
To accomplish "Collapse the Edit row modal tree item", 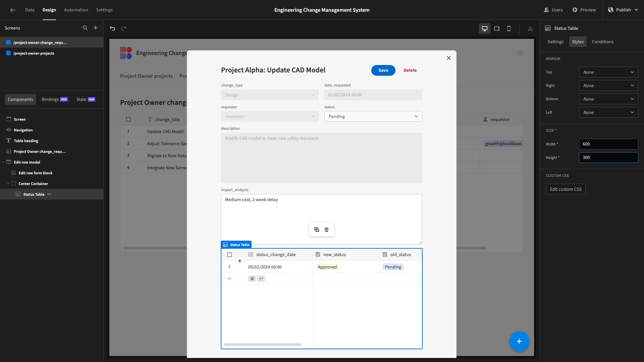I will click(4, 162).
